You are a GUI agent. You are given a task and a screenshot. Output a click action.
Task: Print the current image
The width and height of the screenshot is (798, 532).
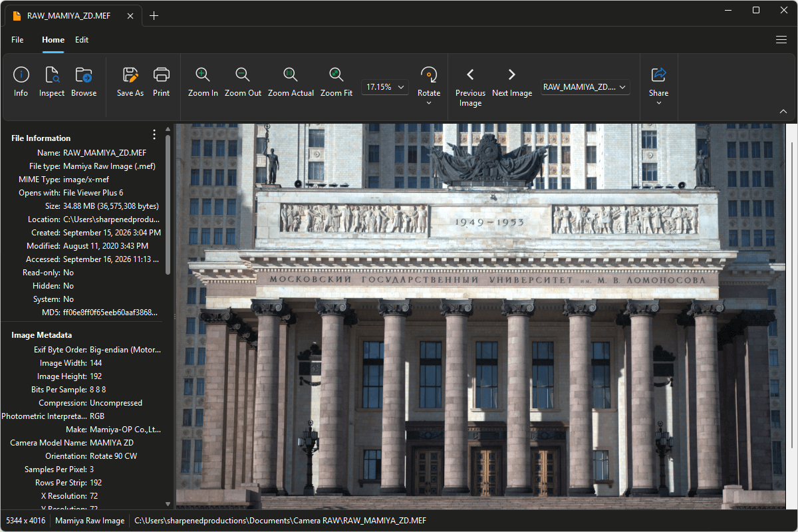pos(162,82)
